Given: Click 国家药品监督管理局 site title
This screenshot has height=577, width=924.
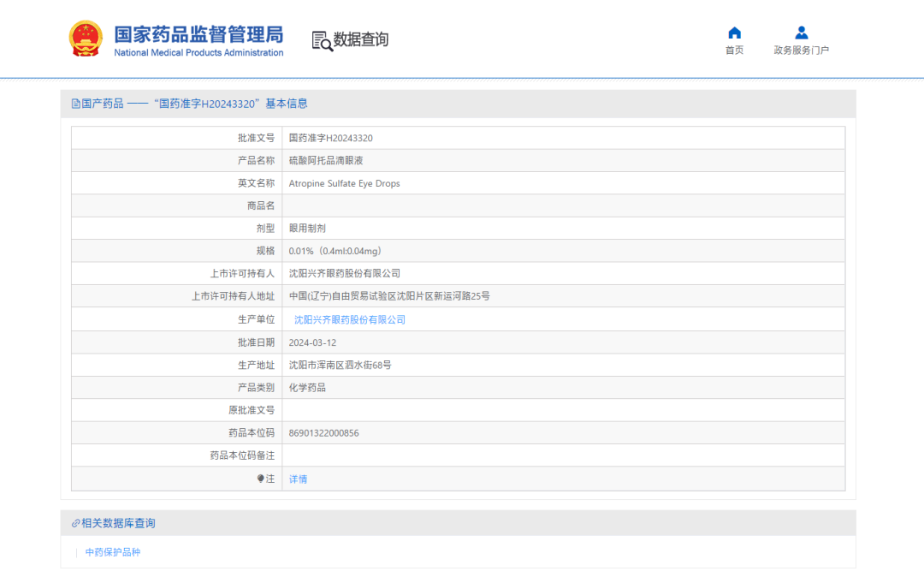Looking at the screenshot, I should point(198,34).
